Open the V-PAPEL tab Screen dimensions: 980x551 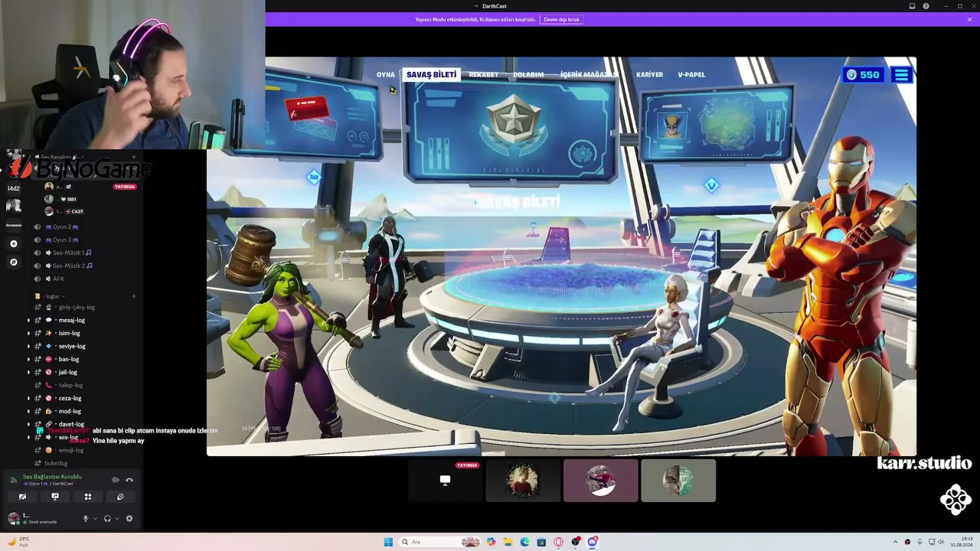[x=691, y=74]
